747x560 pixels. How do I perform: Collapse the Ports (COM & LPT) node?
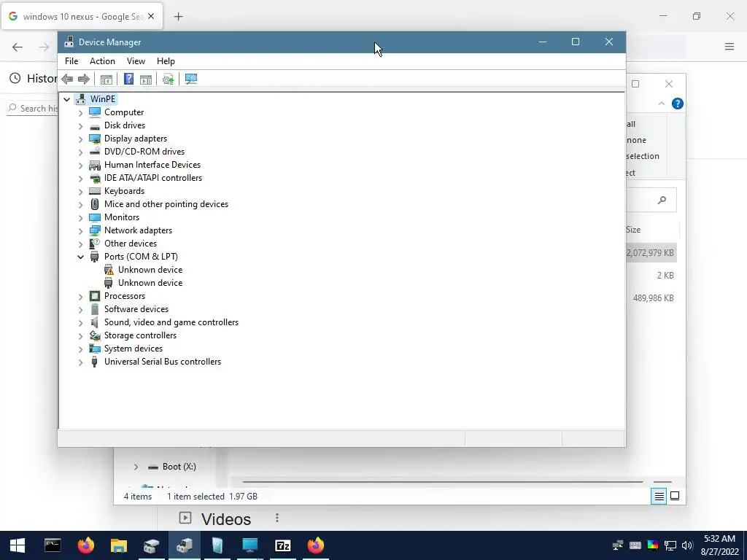pyautogui.click(x=80, y=257)
